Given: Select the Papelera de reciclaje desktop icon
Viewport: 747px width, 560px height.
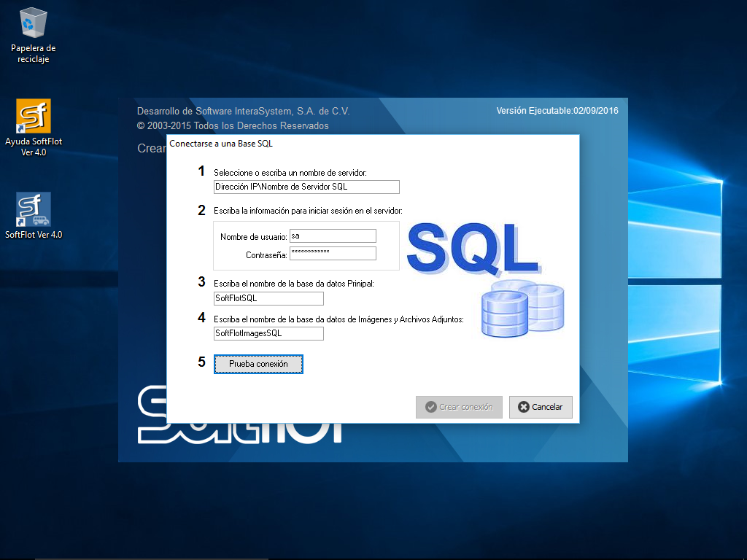Looking at the screenshot, I should (33, 35).
